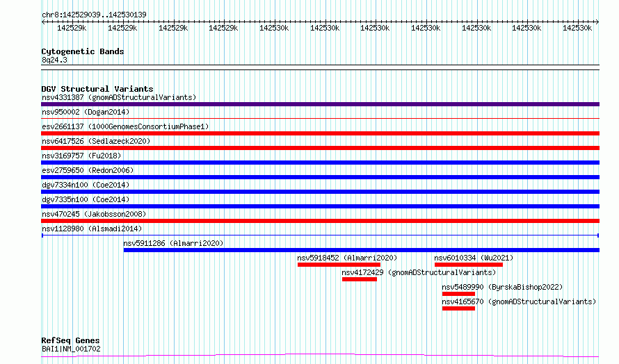
Task: Click the chr8:142529039..142530139 coordinate text
Action: (x=94, y=15)
